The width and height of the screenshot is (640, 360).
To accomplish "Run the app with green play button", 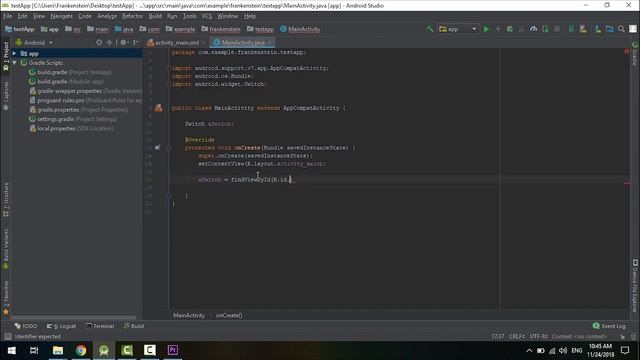I will (x=486, y=29).
